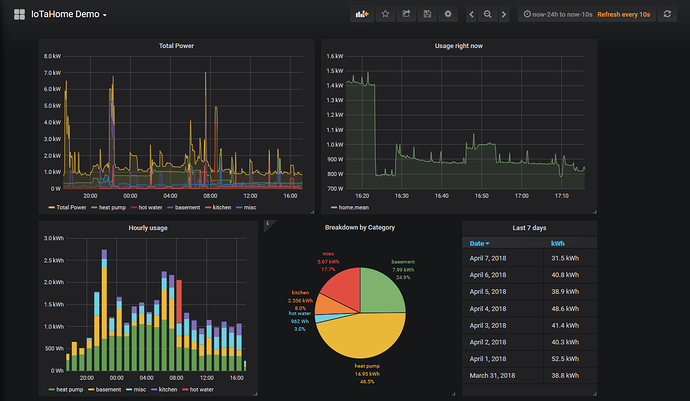Click the orange kitchen pie slice
Screen dimensions: 690x401
click(x=330, y=305)
